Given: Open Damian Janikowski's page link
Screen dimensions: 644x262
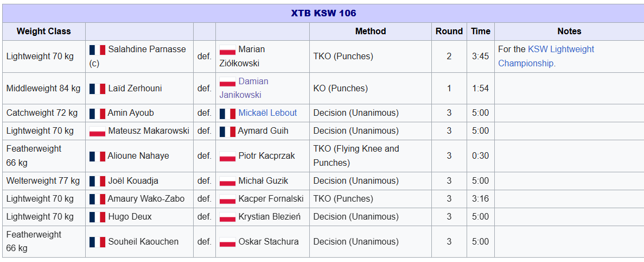Looking at the screenshot, I should pyautogui.click(x=244, y=88).
